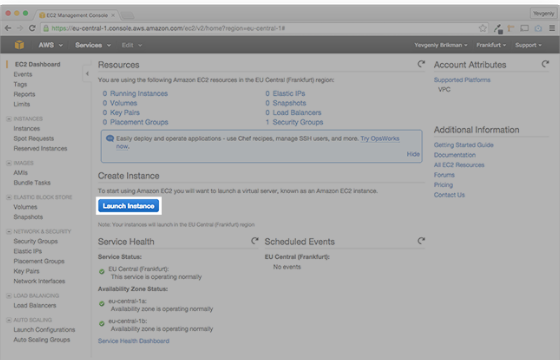
Task: Open Bundle Tasks in sidebar
Action: pyautogui.click(x=32, y=183)
